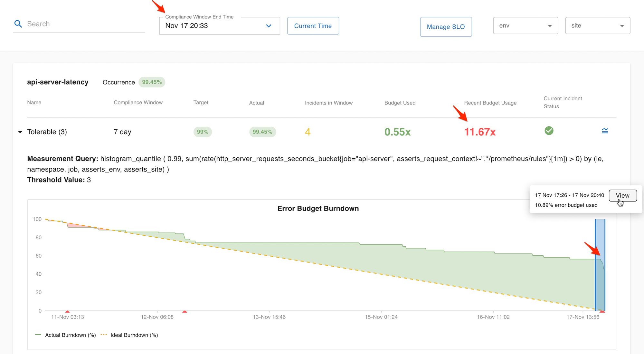Image resolution: width=644 pixels, height=354 pixels.
Task: Click the 11.67x recent budget usage value
Action: (x=479, y=132)
